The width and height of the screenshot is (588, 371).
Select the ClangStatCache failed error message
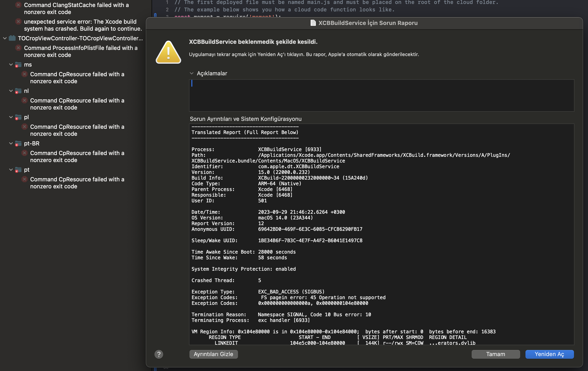click(76, 9)
